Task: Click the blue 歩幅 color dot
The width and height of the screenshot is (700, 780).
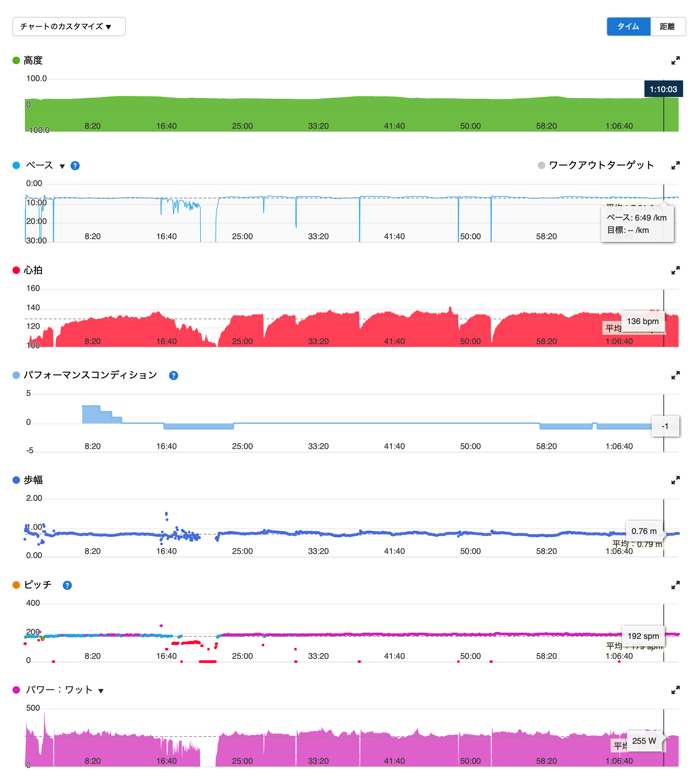Action: [16, 480]
